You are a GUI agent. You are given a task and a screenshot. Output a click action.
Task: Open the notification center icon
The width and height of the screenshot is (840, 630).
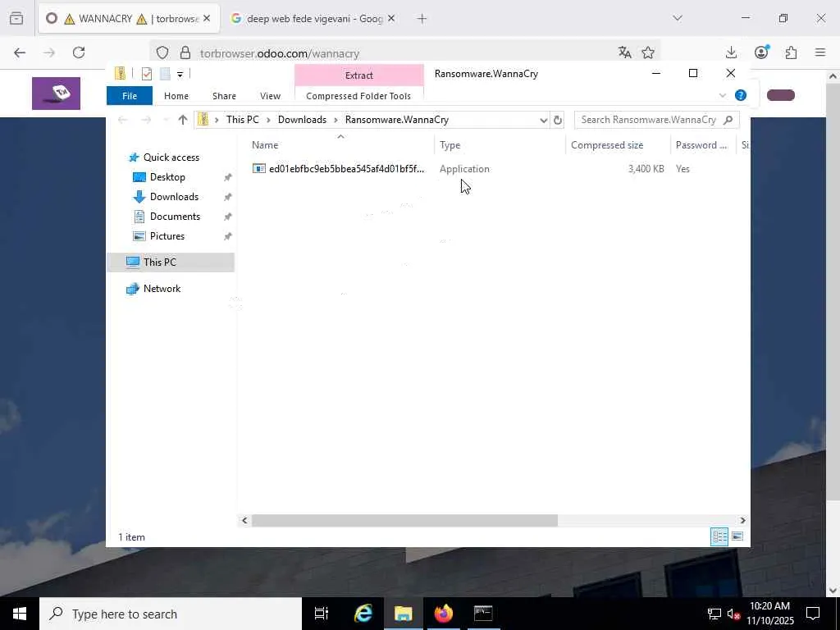coord(813,614)
